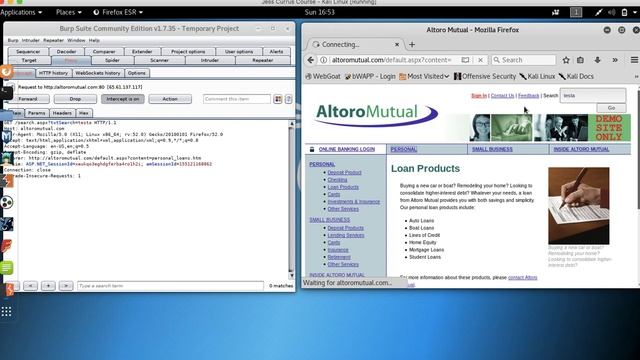Open WebSockets history sub-tab
The height and width of the screenshot is (360, 640).
[x=98, y=73]
